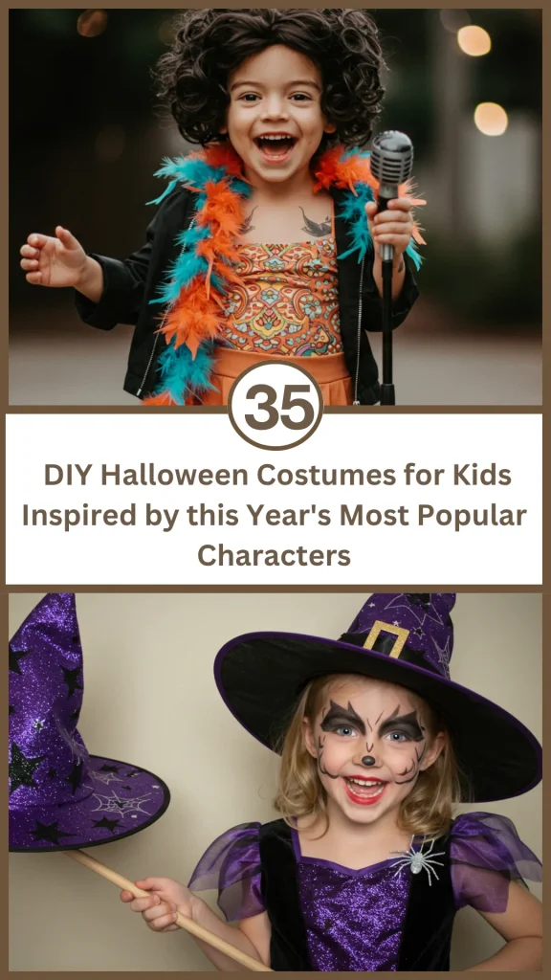Image resolution: width=551 pixels, height=980 pixels.
Task: Open the top photo of singing child
Action: tap(275, 207)
